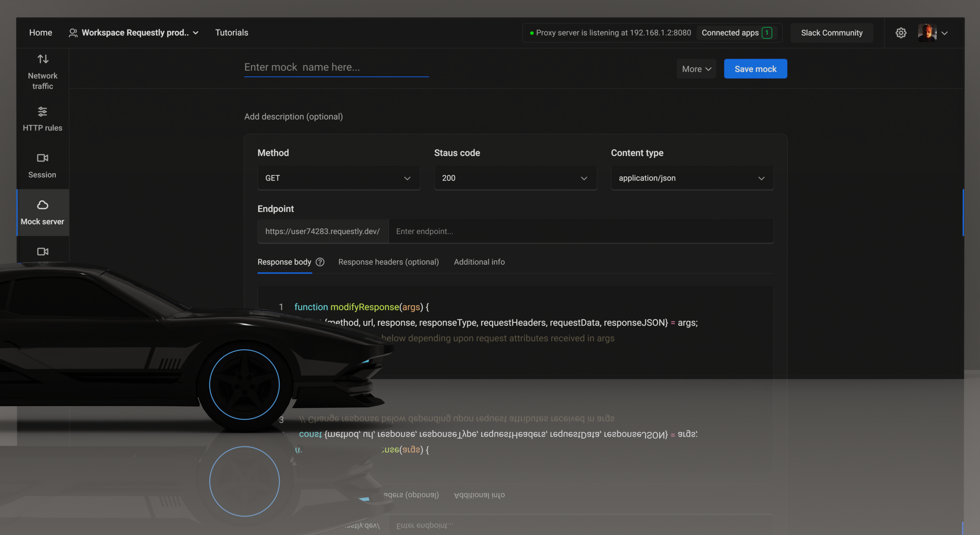Open the Slack Community link

coord(832,33)
